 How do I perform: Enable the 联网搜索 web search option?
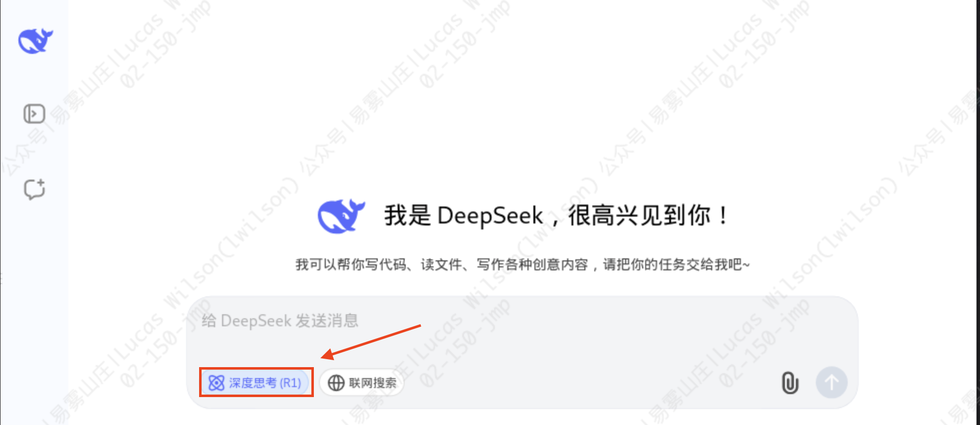361,383
